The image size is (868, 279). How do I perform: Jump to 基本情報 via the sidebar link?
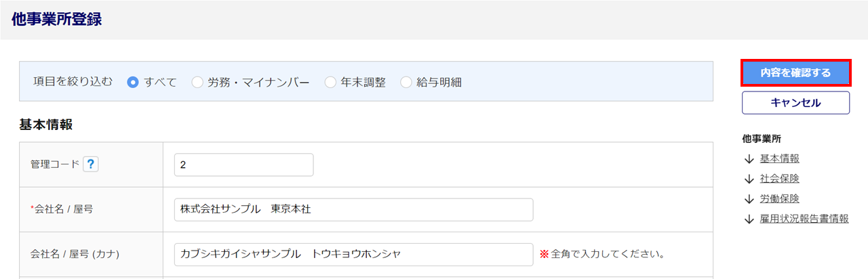pyautogui.click(x=779, y=158)
